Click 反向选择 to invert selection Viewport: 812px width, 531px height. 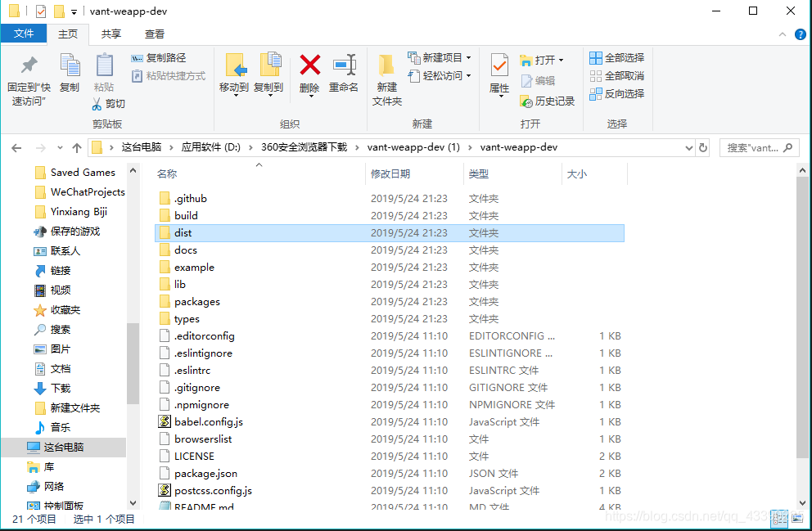(x=616, y=93)
